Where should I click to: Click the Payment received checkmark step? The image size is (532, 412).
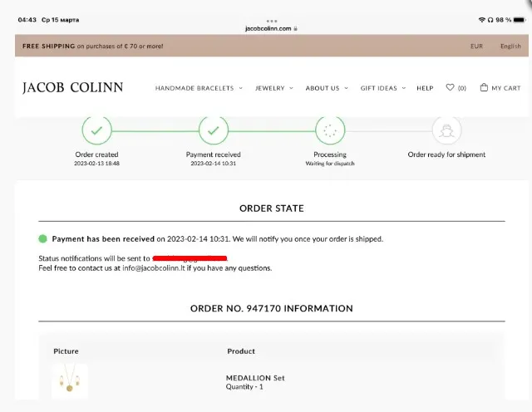tap(214, 130)
